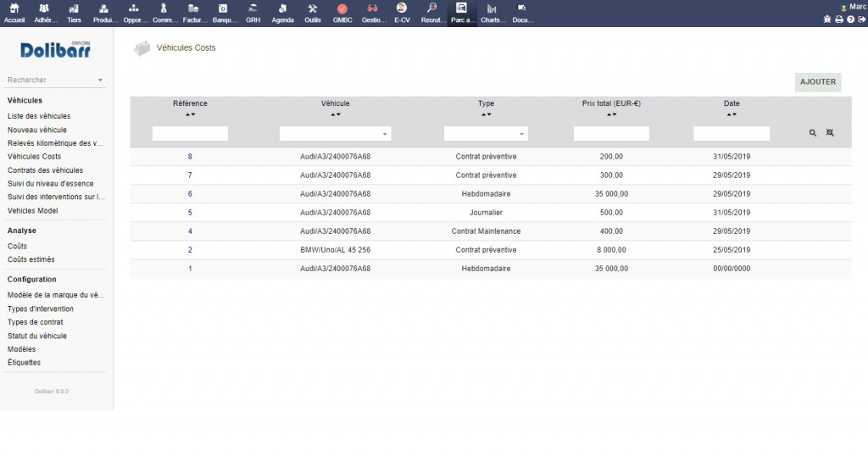This screenshot has width=868, height=456.
Task: Open the Agenda calendar icon
Action: 282,8
